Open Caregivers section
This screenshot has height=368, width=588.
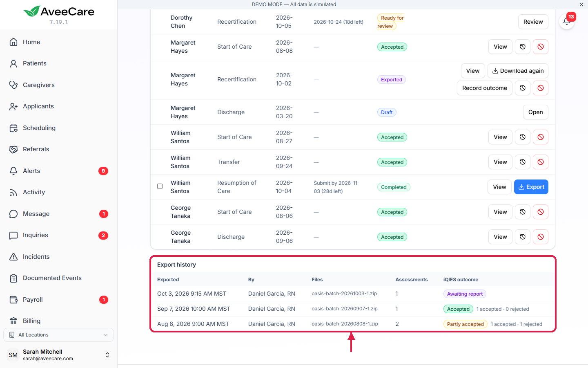58,85
